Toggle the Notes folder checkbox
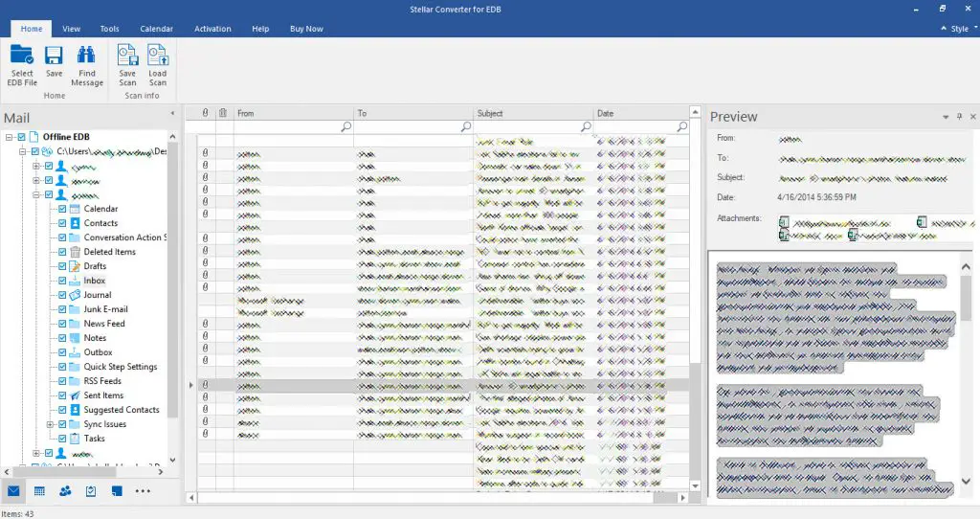 62,338
